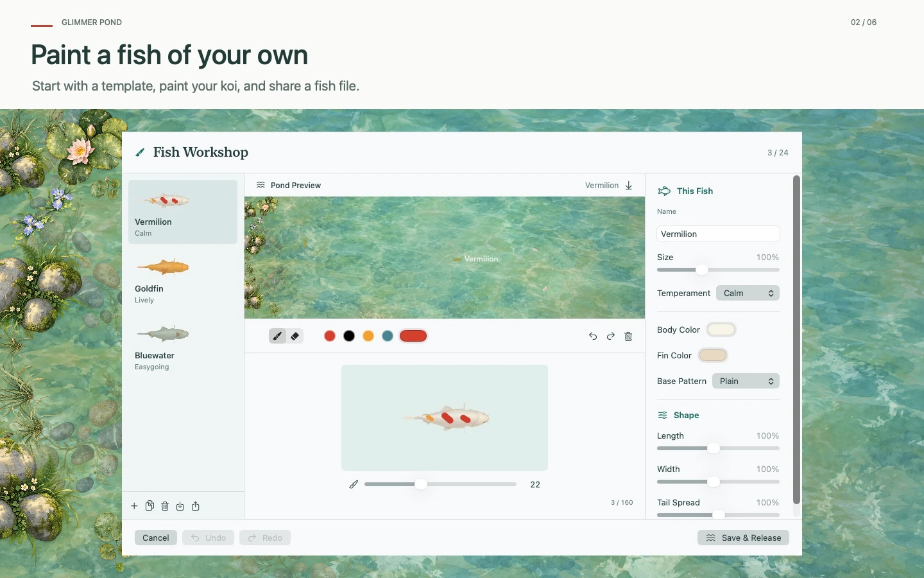
Task: Click the Tail Spread slider handle
Action: pos(719,515)
